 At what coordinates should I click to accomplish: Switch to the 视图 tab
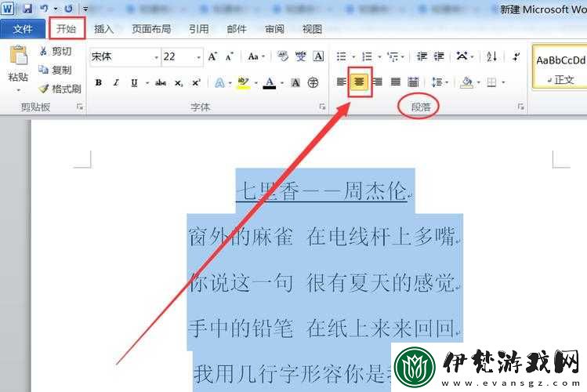(312, 29)
